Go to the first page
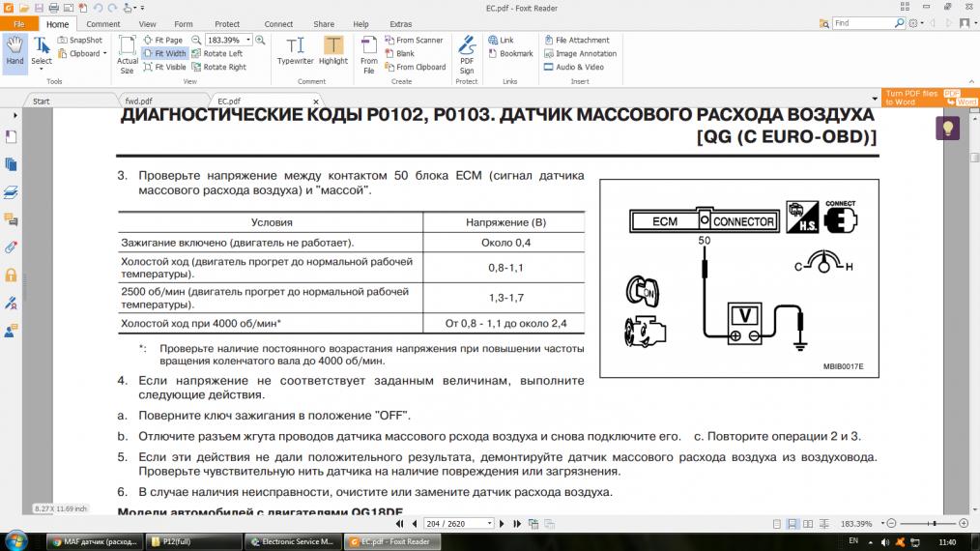 [399, 524]
